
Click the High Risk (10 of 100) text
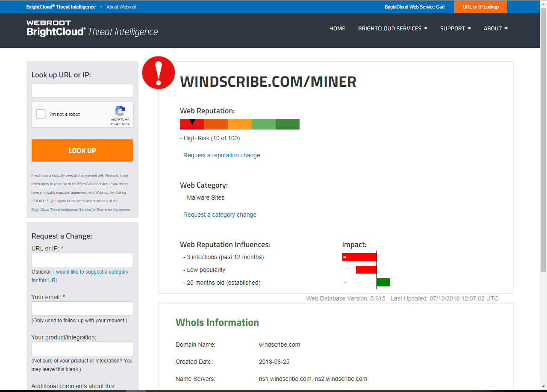pos(212,138)
